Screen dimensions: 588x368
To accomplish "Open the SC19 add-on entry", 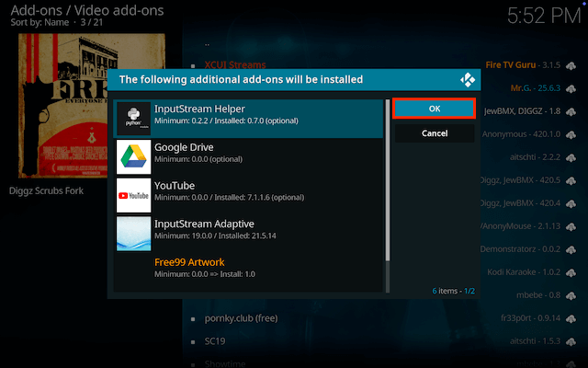I will pyautogui.click(x=215, y=341).
